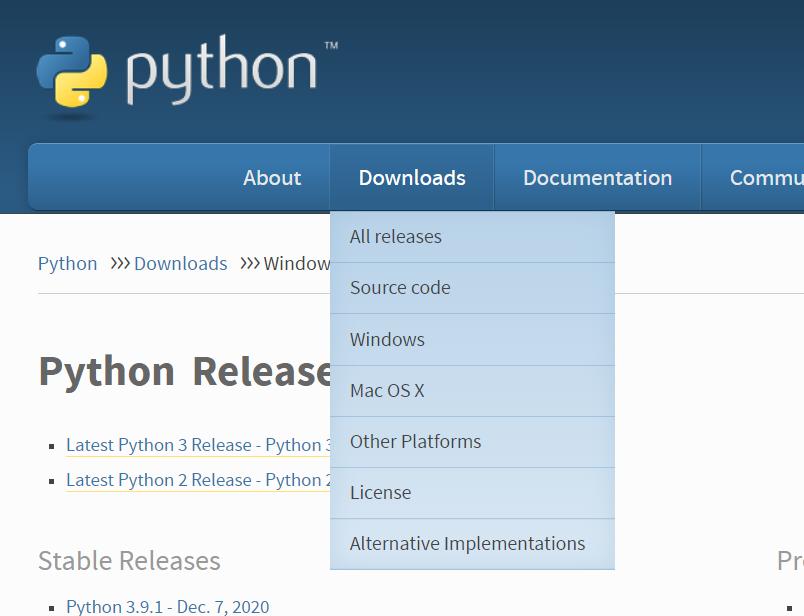Open License from the Downloads dropdown

tap(472, 493)
